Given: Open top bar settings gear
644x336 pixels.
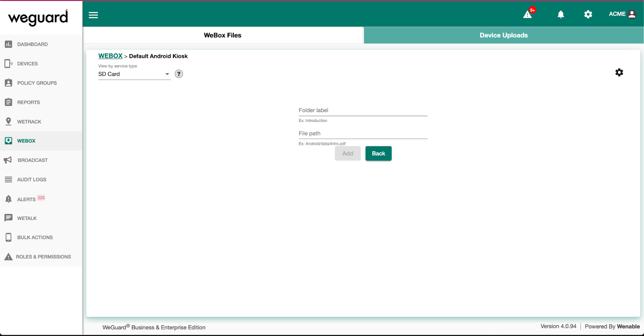Looking at the screenshot, I should coord(588,14).
